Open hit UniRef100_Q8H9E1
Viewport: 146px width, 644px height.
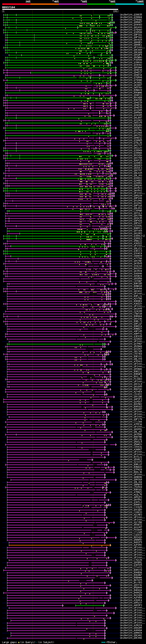[131, 45]
